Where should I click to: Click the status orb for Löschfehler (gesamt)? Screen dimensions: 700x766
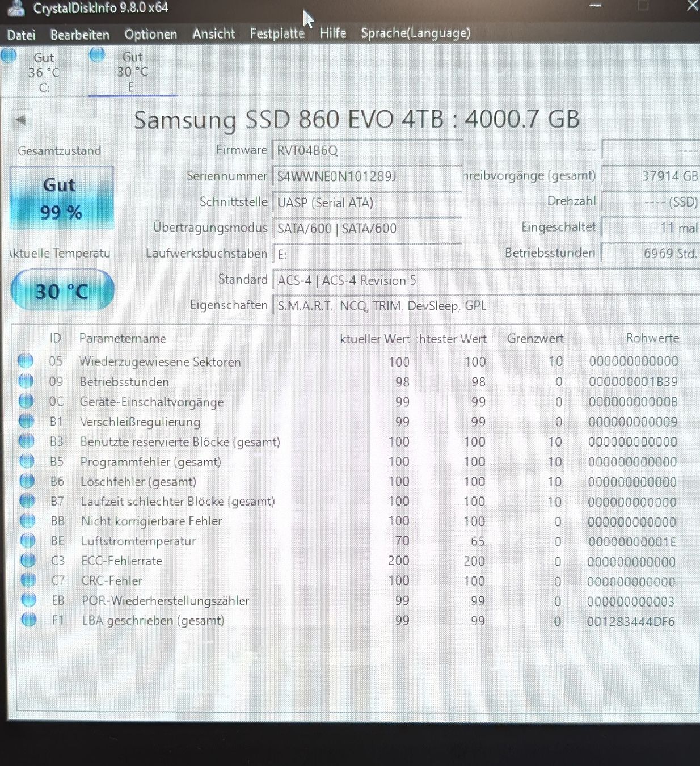27,481
